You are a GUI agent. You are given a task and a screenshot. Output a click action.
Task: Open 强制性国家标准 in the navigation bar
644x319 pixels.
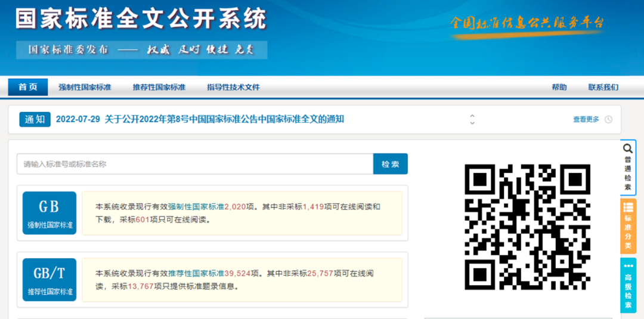click(x=85, y=87)
